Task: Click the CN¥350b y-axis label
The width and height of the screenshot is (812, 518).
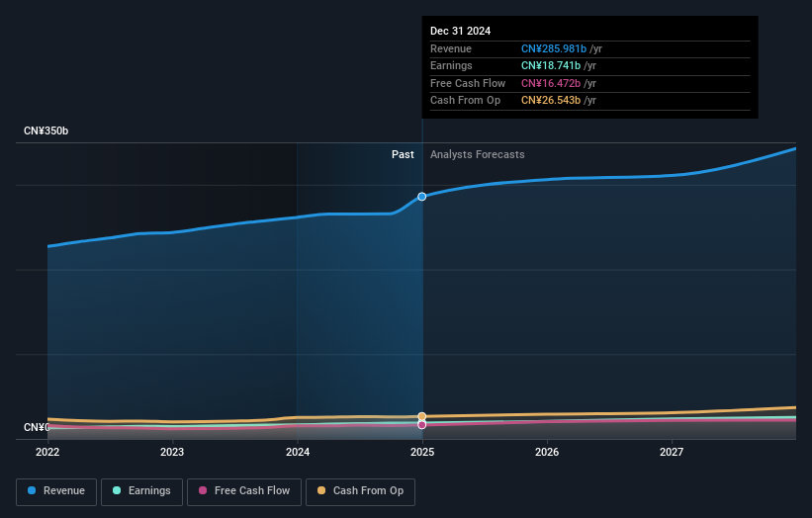Action: [x=46, y=130]
